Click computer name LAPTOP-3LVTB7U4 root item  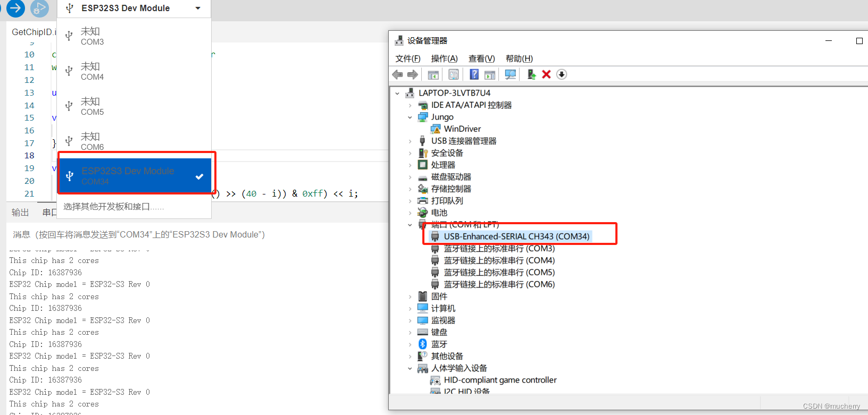(x=454, y=93)
